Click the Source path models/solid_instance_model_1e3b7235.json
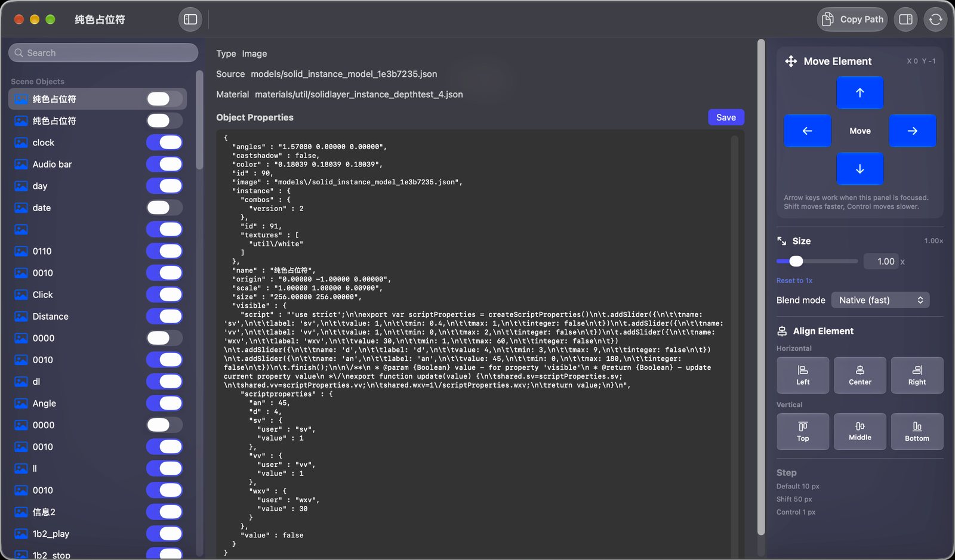955x560 pixels. (x=344, y=74)
